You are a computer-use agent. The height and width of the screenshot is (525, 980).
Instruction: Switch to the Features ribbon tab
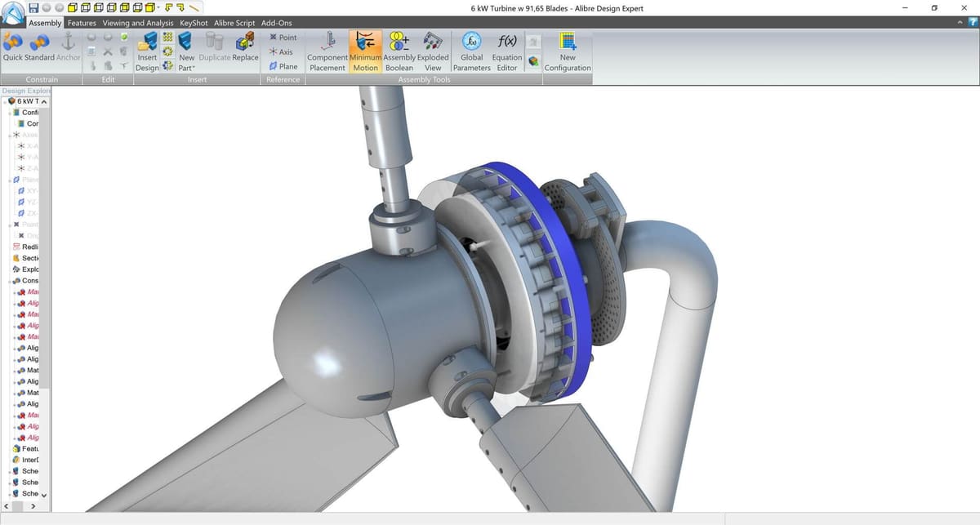point(82,23)
